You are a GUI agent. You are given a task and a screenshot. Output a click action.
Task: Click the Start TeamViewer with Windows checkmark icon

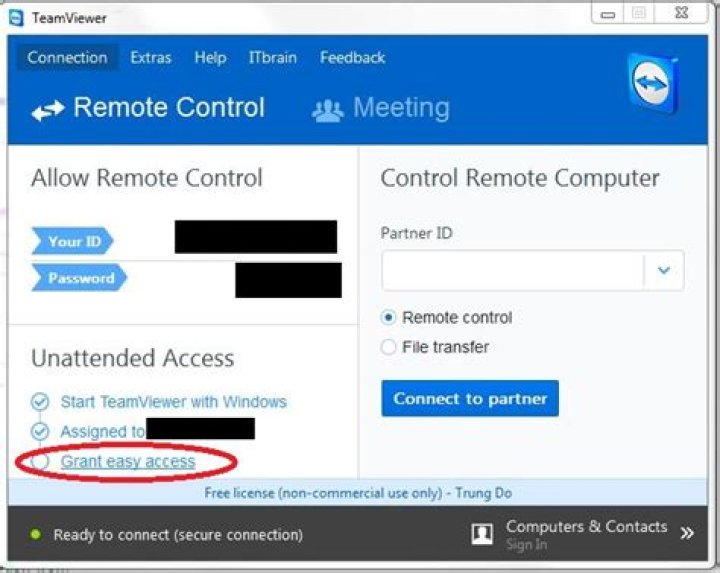pyautogui.click(x=40, y=401)
